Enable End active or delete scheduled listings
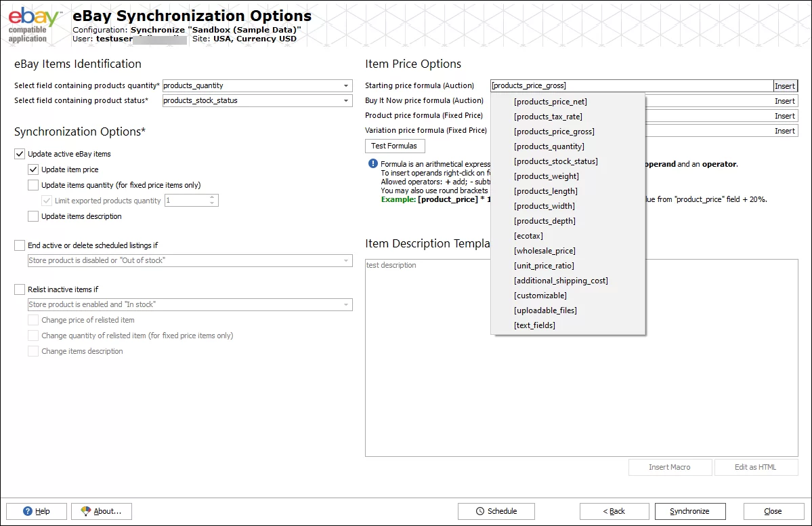This screenshot has height=526, width=812. coord(20,245)
